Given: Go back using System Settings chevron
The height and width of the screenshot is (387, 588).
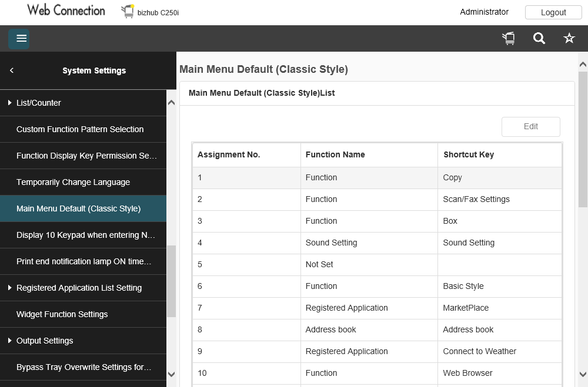Looking at the screenshot, I should (12, 70).
